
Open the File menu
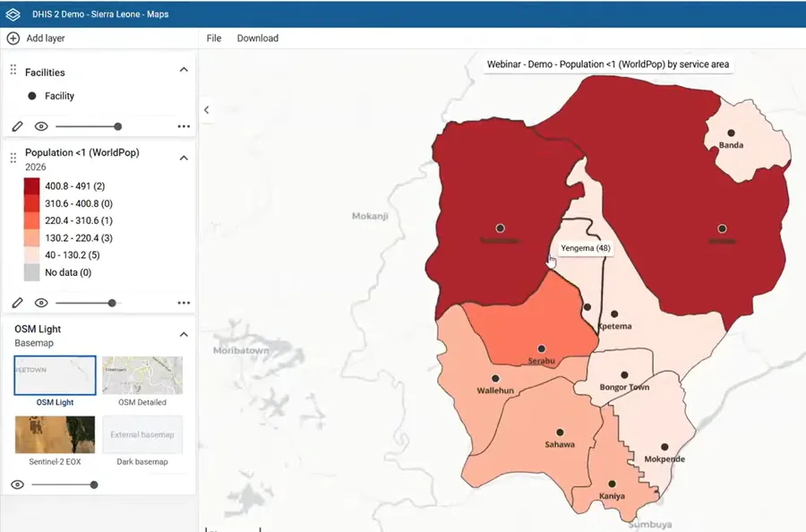pyautogui.click(x=214, y=38)
